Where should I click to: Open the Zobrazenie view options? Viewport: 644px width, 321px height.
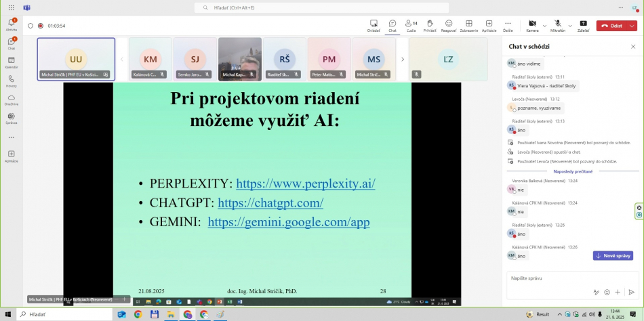tap(468, 25)
